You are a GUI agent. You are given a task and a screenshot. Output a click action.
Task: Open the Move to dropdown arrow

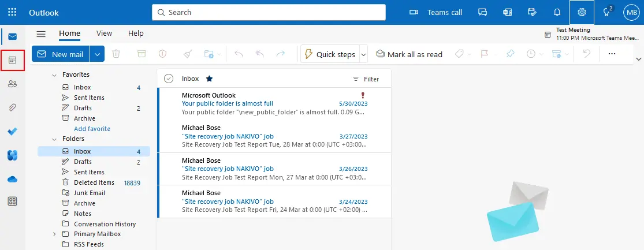tap(219, 55)
